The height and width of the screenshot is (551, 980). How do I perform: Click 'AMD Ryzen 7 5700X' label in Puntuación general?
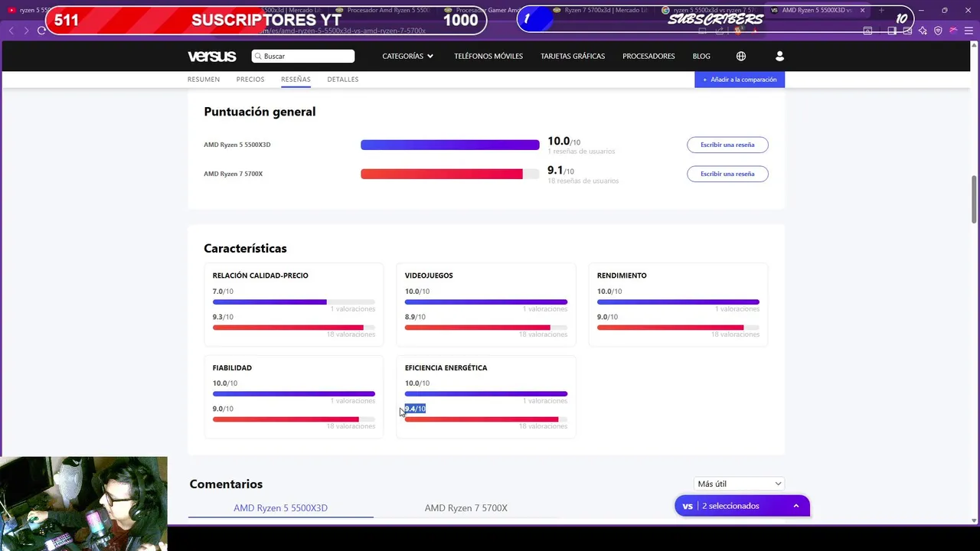coord(233,174)
